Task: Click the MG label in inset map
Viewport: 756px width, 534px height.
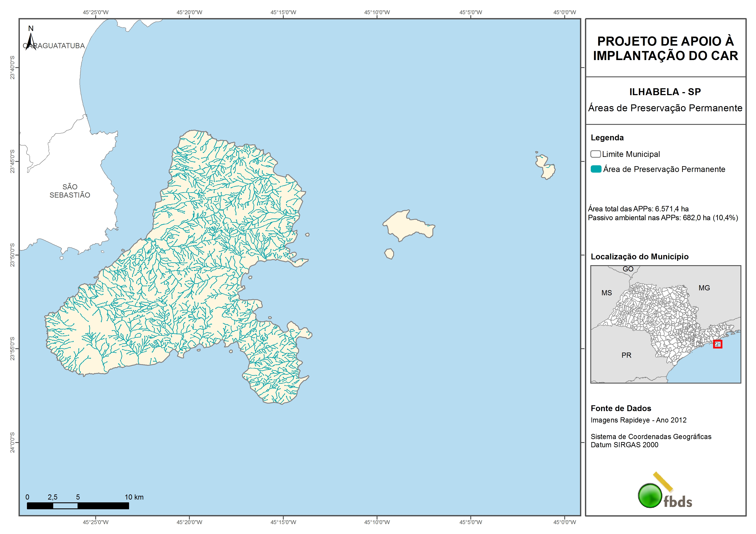Action: tap(704, 288)
